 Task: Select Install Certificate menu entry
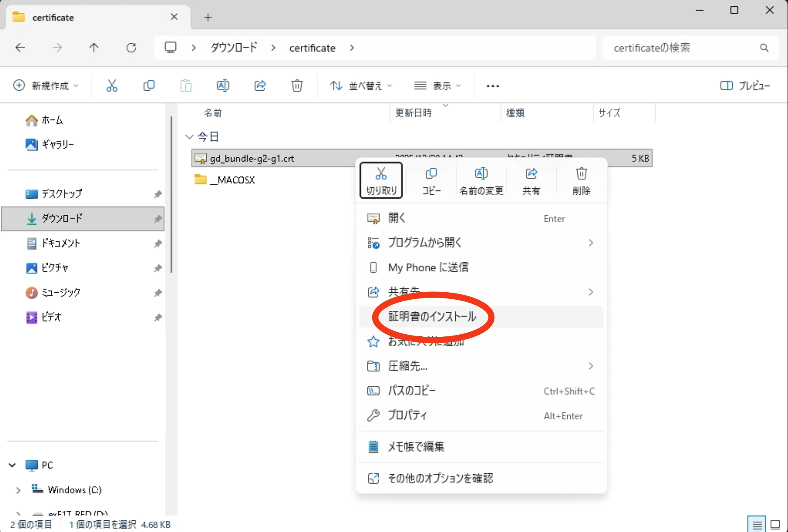(x=432, y=317)
